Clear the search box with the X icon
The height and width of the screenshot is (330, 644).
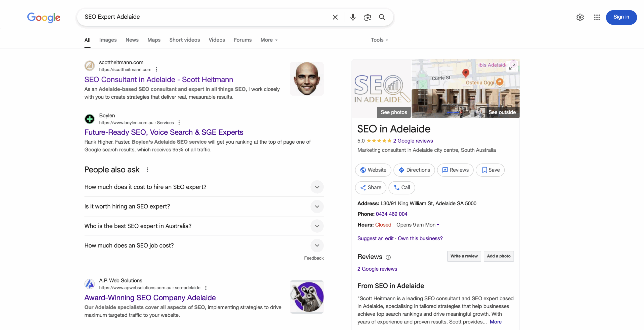point(335,17)
